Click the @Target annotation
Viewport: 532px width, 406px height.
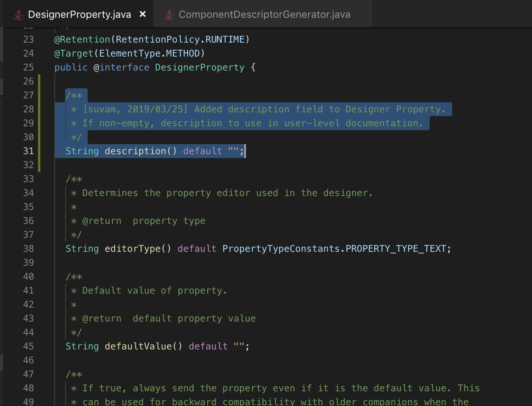[74, 53]
